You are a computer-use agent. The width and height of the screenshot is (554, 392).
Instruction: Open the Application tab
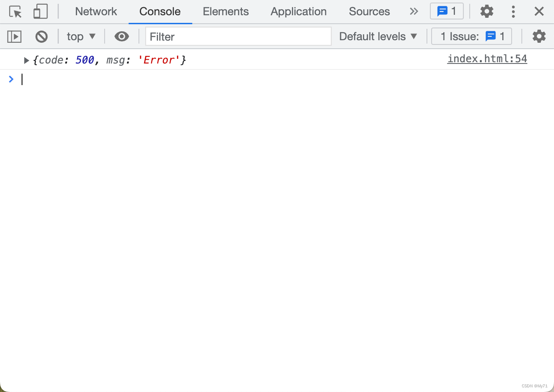pyautogui.click(x=299, y=11)
